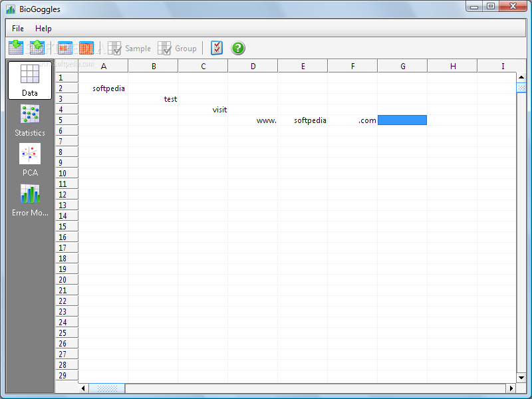Open the File menu
The width and height of the screenshot is (532, 399).
point(18,29)
